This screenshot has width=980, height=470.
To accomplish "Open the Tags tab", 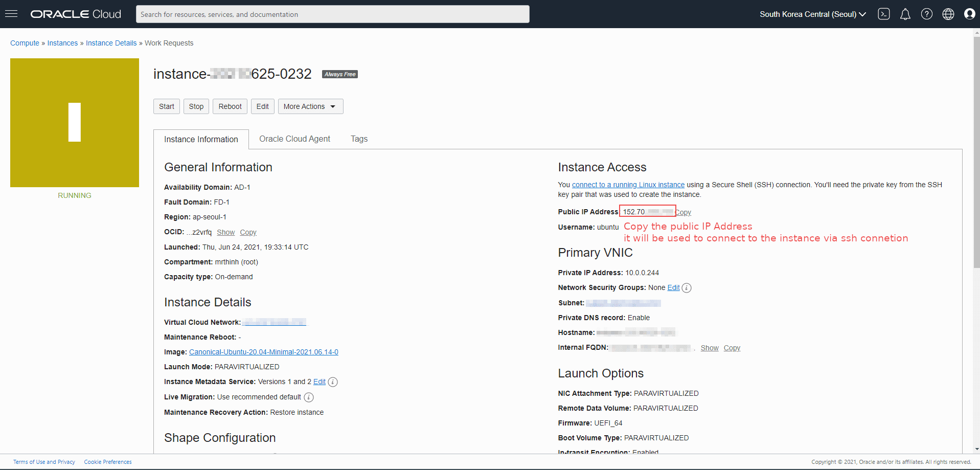I will 359,139.
